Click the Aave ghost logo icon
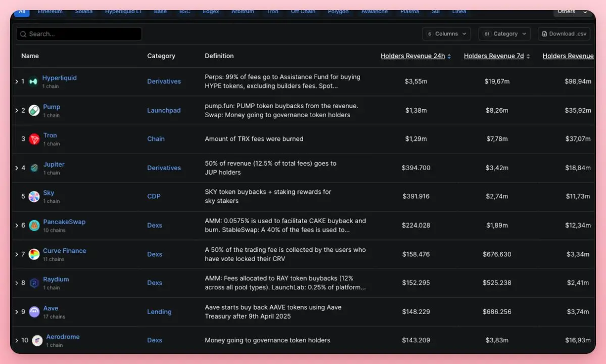This screenshot has width=606, height=364. (34, 312)
